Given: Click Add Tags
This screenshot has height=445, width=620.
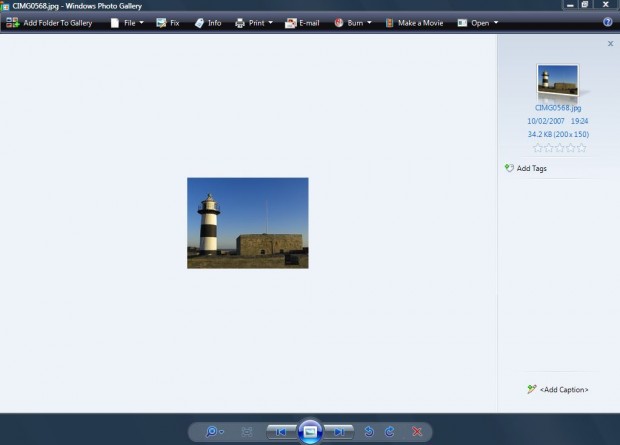Looking at the screenshot, I should click(531, 169).
